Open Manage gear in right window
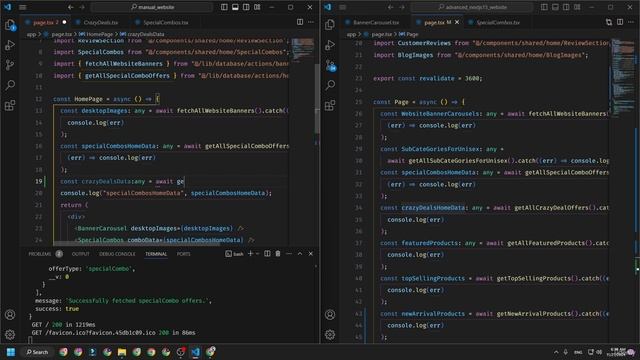 click(330, 335)
